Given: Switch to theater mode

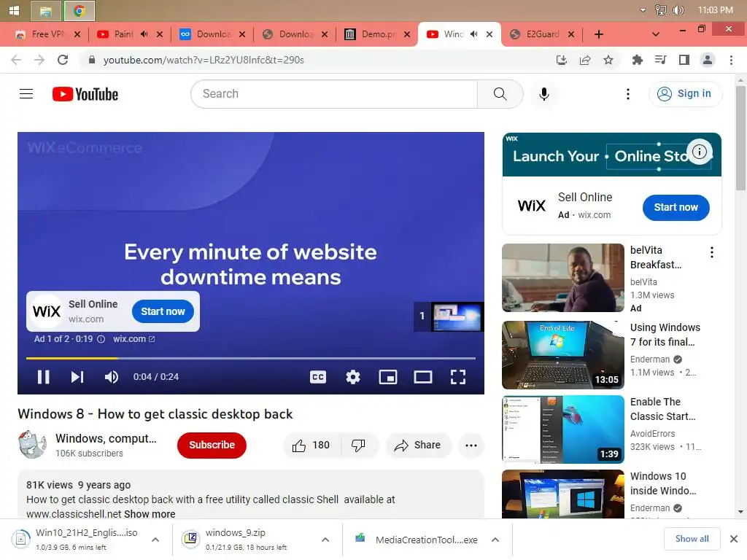Looking at the screenshot, I should coord(422,377).
